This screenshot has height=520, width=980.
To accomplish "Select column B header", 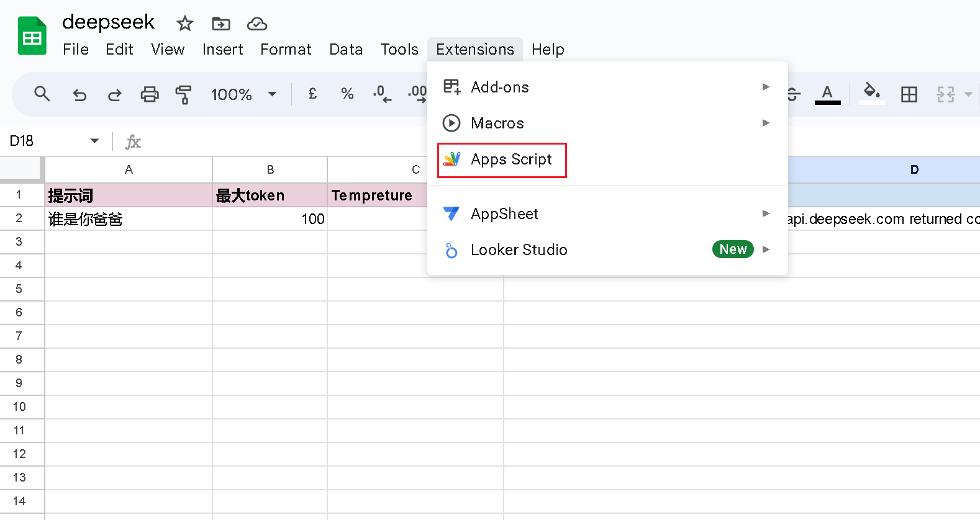I will tap(270, 169).
